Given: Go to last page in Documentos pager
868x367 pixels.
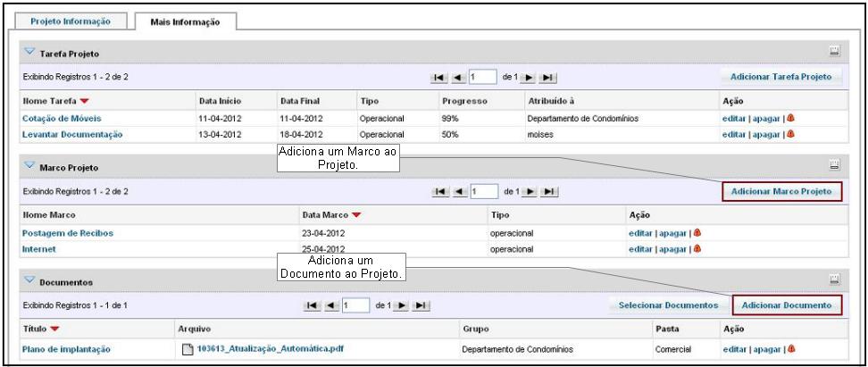Looking at the screenshot, I should pos(421,305).
